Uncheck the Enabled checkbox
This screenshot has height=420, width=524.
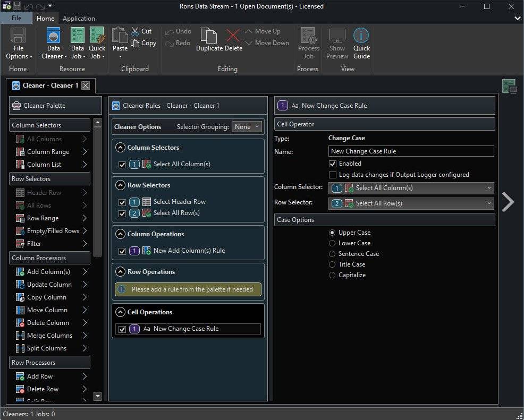click(x=333, y=164)
